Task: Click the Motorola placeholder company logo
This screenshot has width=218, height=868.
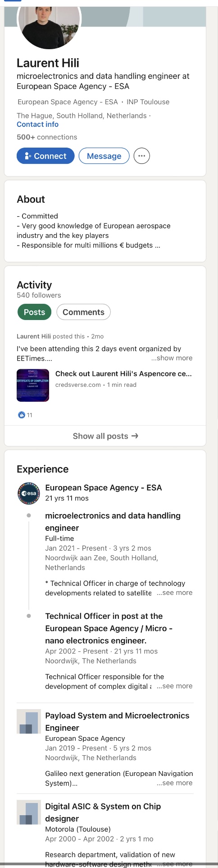Action: click(28, 812)
